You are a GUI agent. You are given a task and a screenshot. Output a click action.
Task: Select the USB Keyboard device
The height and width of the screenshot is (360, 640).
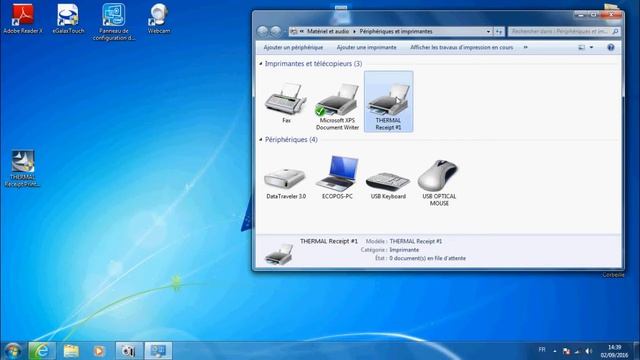click(388, 184)
